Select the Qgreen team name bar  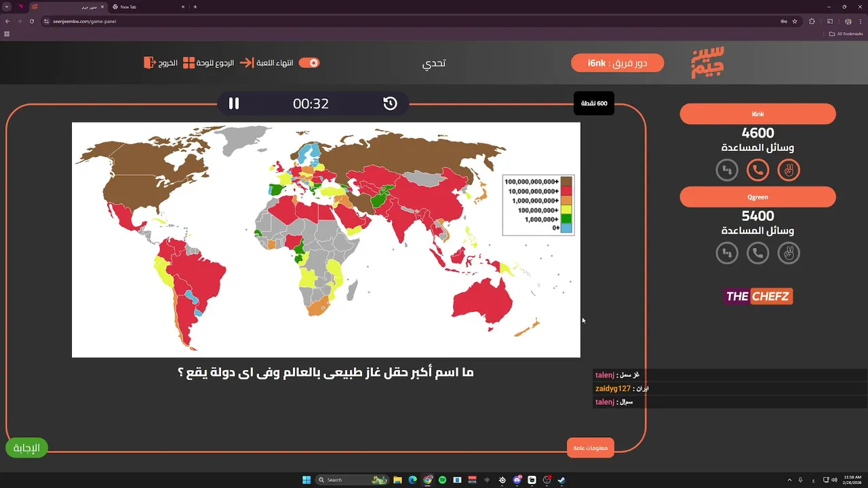(x=757, y=197)
